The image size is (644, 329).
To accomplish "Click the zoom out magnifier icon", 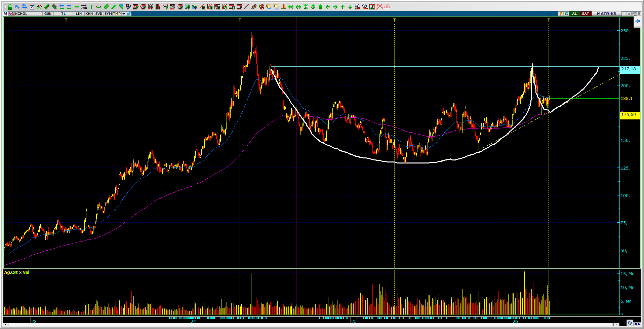I will (x=365, y=7).
